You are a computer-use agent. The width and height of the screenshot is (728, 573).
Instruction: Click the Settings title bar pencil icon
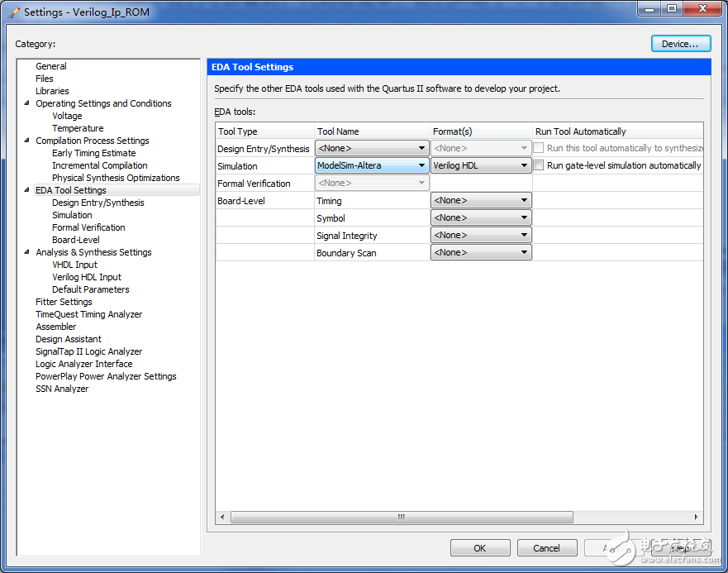[14, 12]
